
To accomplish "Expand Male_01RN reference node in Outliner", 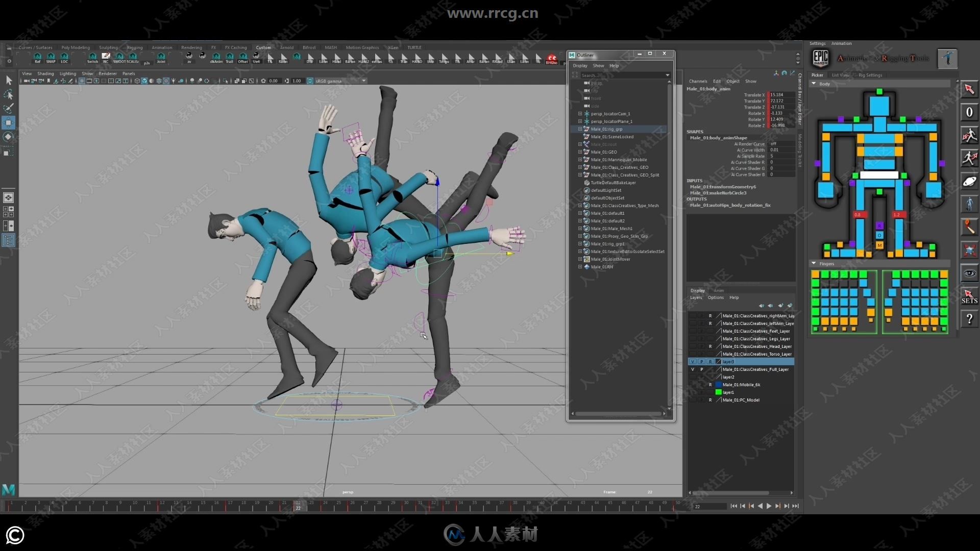I will (x=580, y=267).
